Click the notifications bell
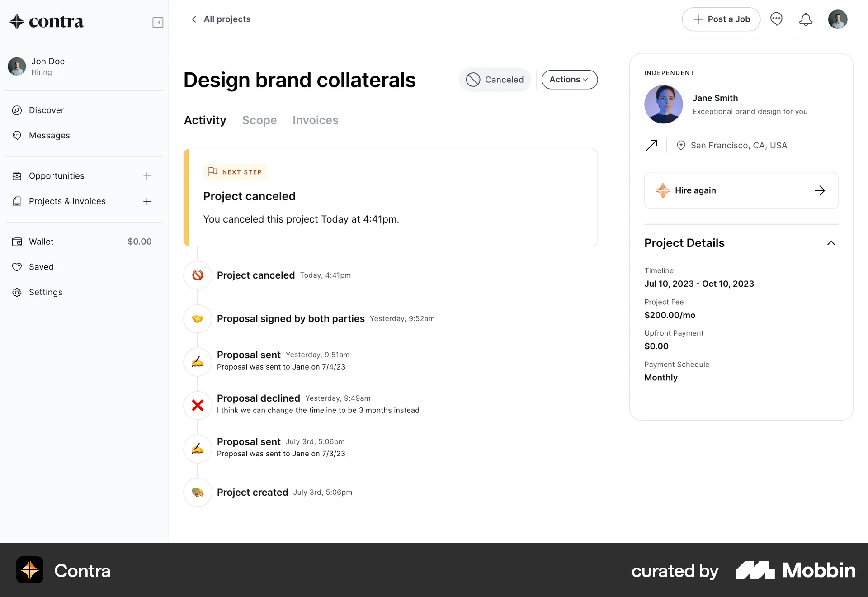 [x=806, y=19]
